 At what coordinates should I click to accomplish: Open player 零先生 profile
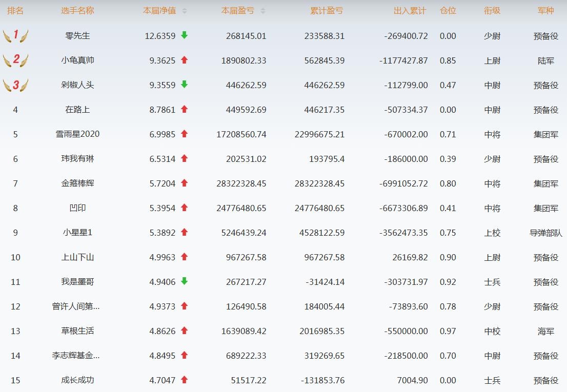(77, 36)
